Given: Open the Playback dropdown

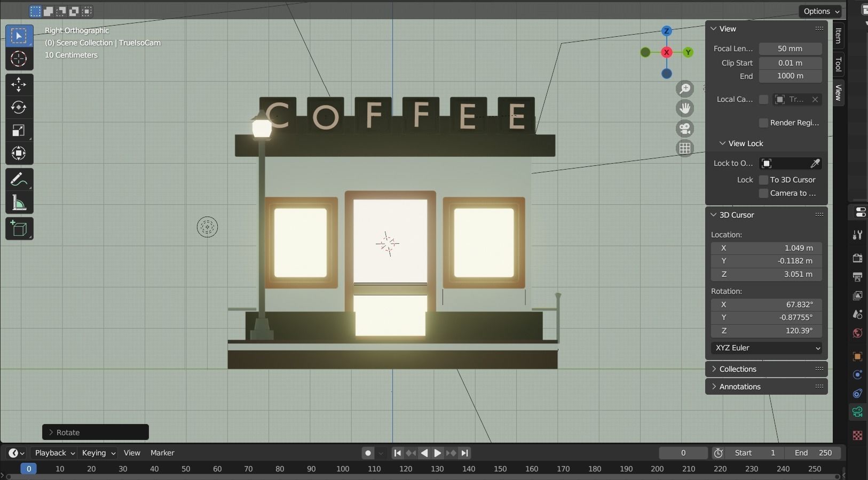Looking at the screenshot, I should click(x=54, y=453).
